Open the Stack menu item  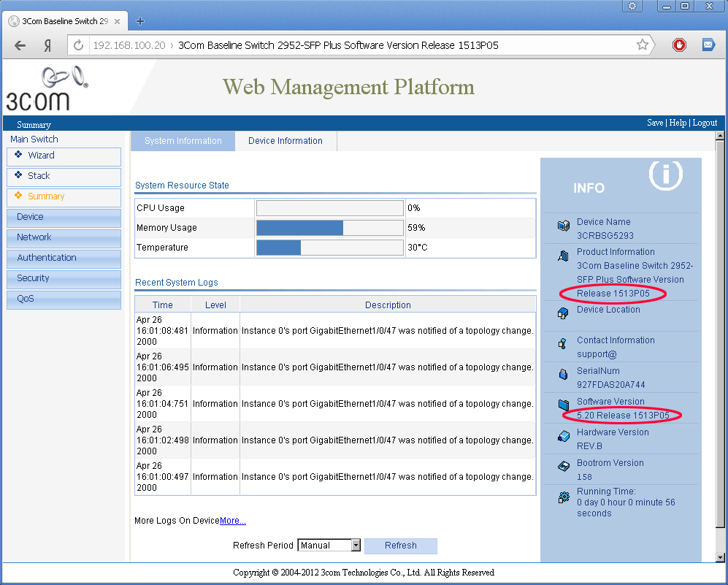[x=64, y=177]
